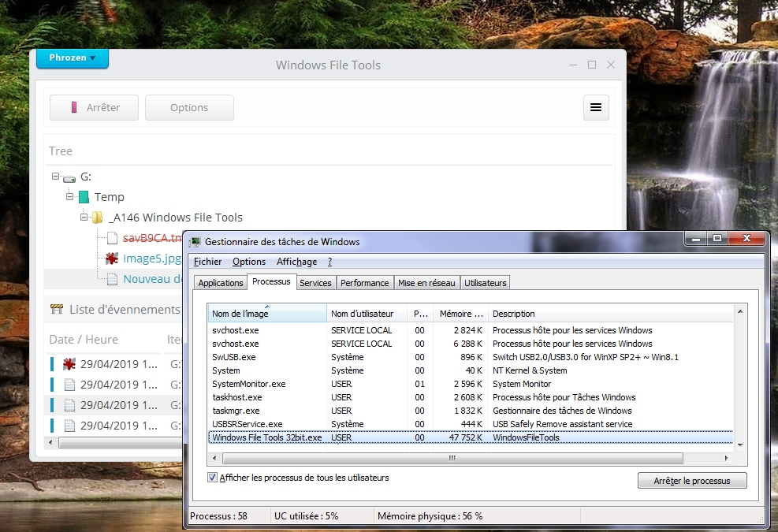Collapse the Temp folder node
Image resolution: width=778 pixels, height=532 pixels.
click(69, 196)
